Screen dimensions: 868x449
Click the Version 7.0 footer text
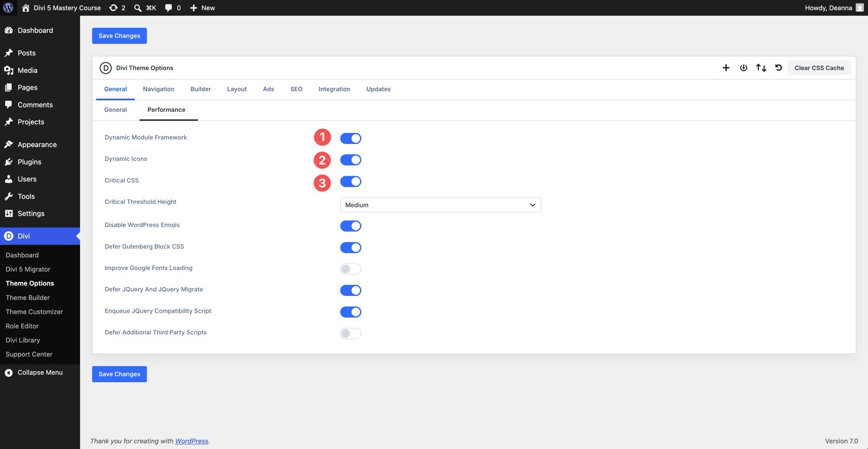pos(841,441)
